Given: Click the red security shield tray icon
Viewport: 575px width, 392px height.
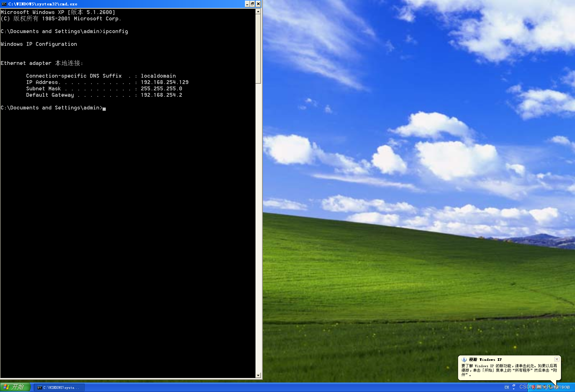Looking at the screenshot, I should point(533,387).
